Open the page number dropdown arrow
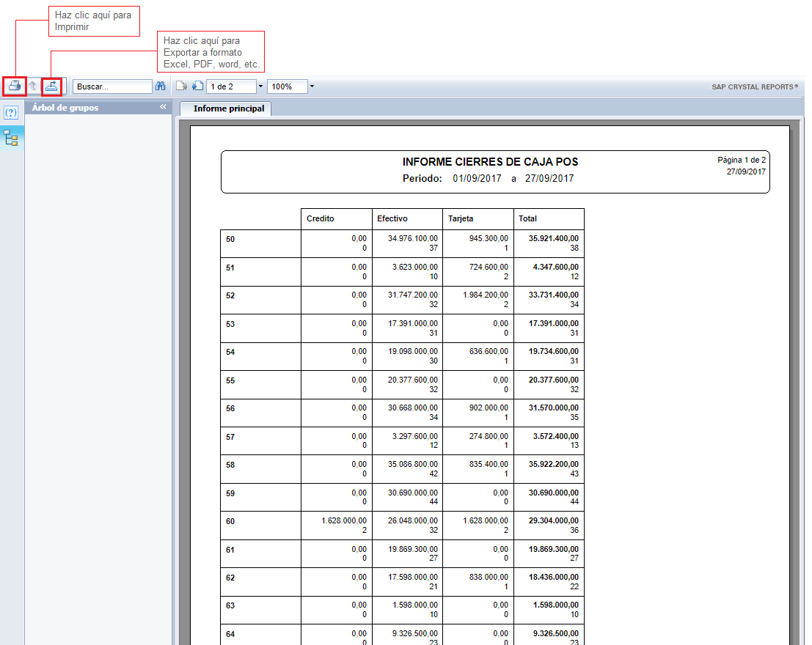This screenshot has height=645, width=812. click(260, 86)
